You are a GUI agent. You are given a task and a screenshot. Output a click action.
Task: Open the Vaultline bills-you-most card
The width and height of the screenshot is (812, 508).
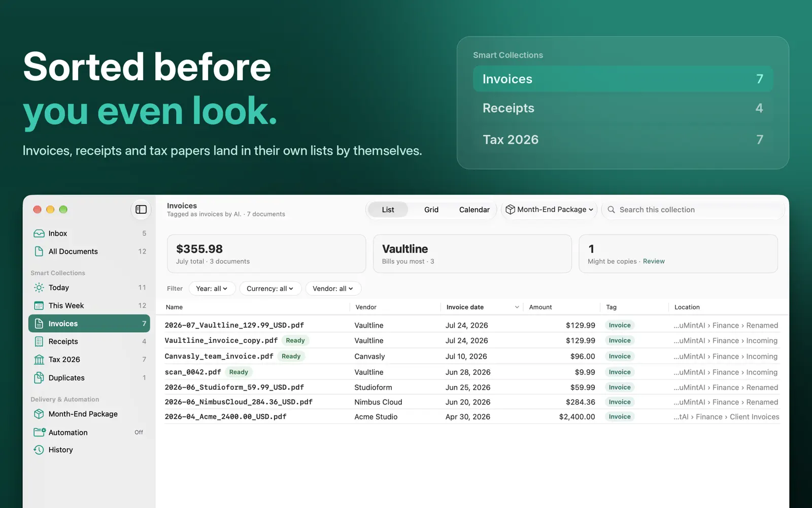click(x=472, y=253)
